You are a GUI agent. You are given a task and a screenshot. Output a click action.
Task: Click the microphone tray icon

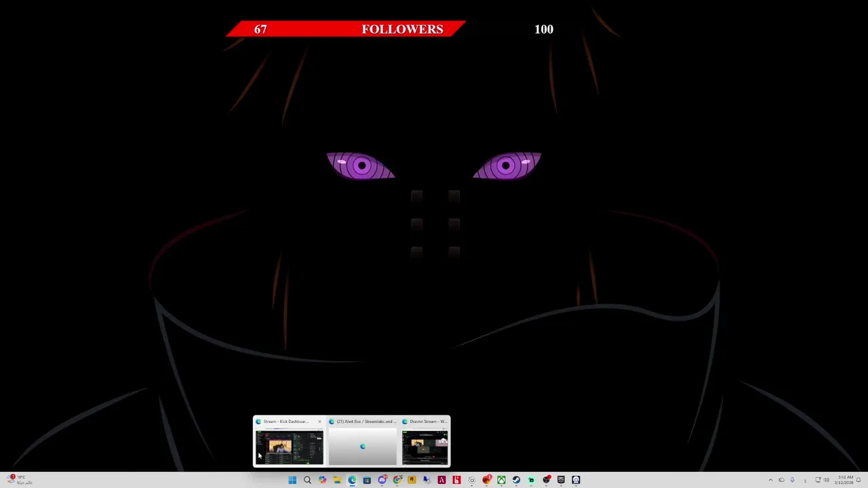click(x=792, y=480)
